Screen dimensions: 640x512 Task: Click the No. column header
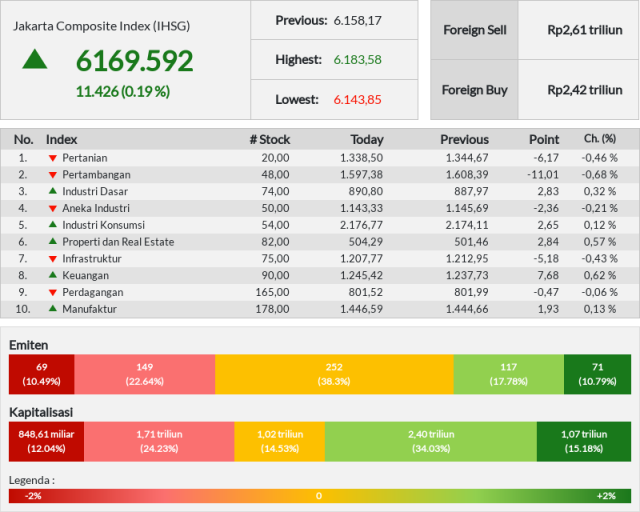[24, 140]
